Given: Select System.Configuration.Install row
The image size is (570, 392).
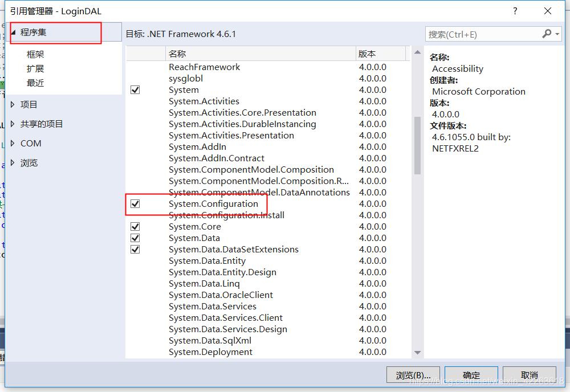Looking at the screenshot, I should [x=268, y=215].
